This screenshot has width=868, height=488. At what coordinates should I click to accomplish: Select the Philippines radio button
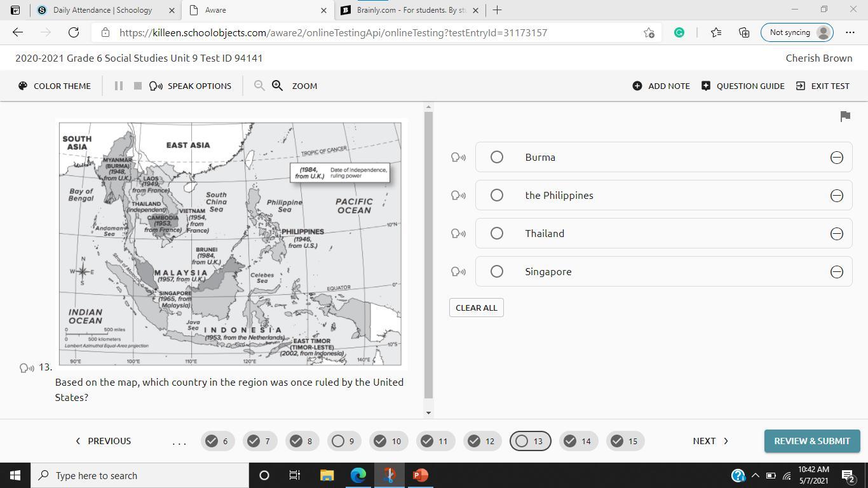click(x=497, y=195)
